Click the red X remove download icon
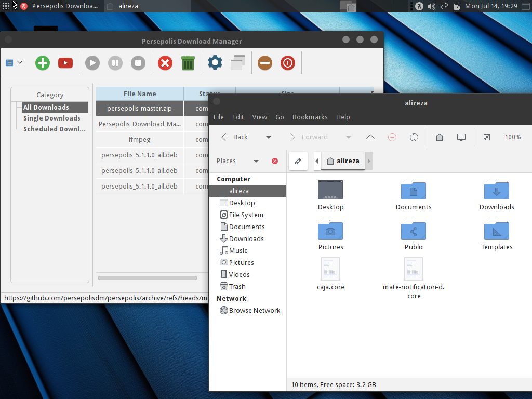 (165, 63)
